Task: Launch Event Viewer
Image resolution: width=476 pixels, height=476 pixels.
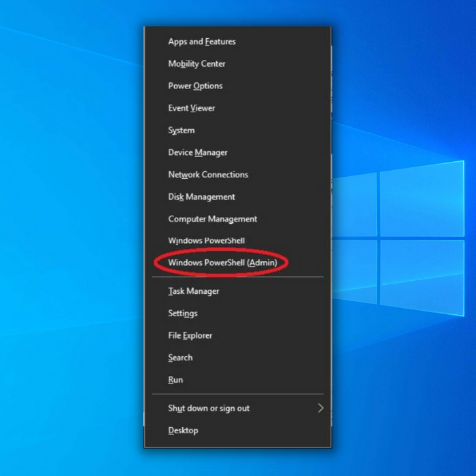Action: click(192, 108)
